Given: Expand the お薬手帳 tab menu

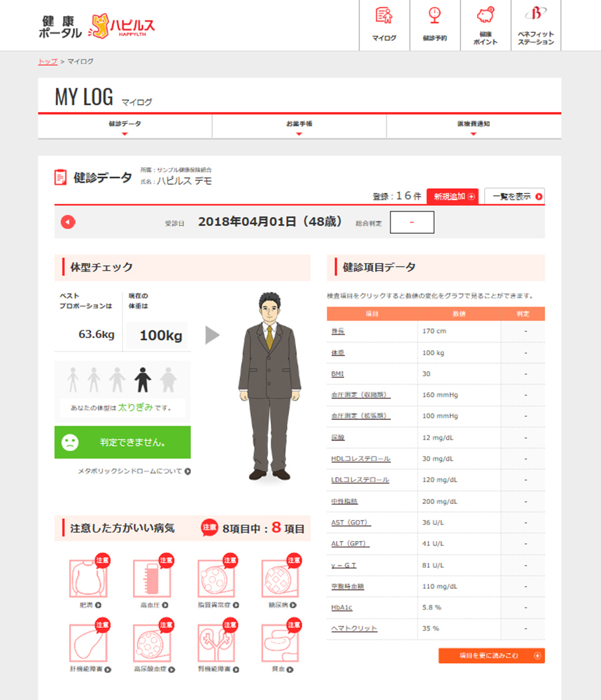Looking at the screenshot, I should click(299, 127).
